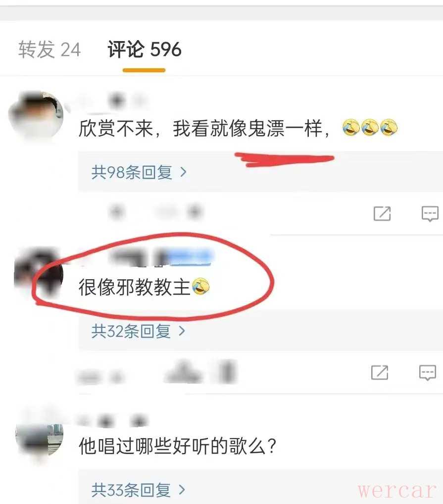The height and width of the screenshot is (504, 443).
Task: Expand 共32条回复 replies
Action: pos(138,331)
